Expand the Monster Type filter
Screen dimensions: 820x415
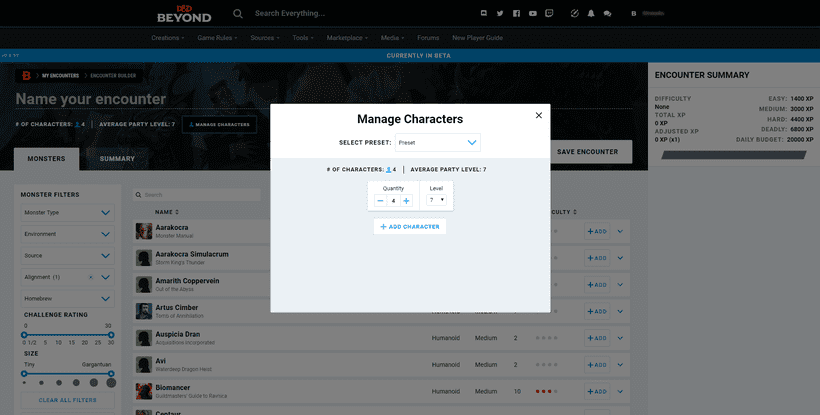[67, 213]
